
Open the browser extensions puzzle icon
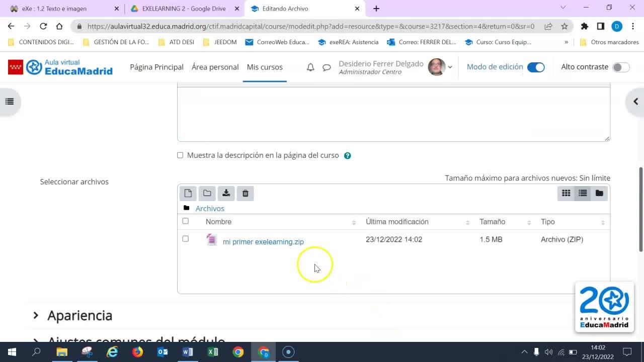584,26
